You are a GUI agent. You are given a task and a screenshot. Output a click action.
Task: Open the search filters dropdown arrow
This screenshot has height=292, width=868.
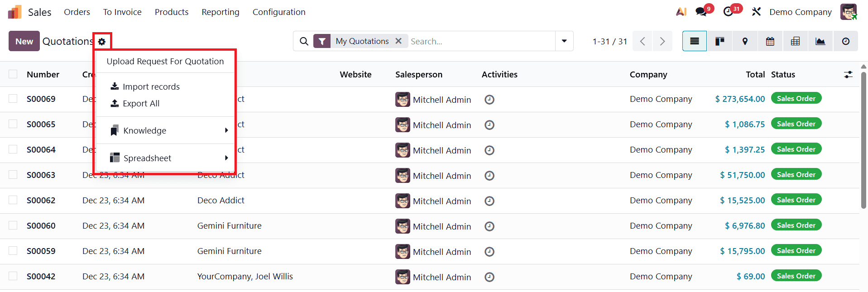(564, 41)
